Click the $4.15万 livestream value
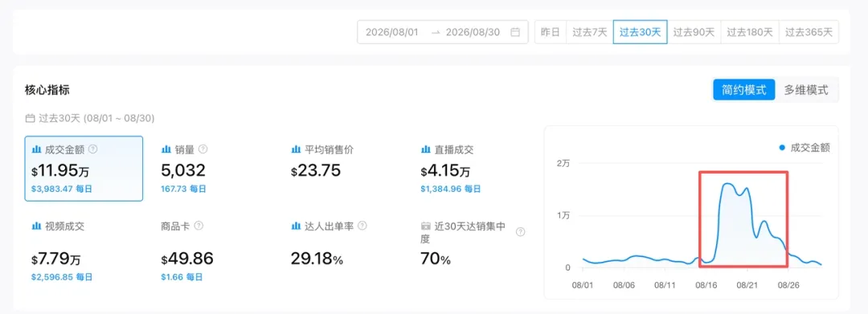This screenshot has height=314, width=868. tap(445, 171)
